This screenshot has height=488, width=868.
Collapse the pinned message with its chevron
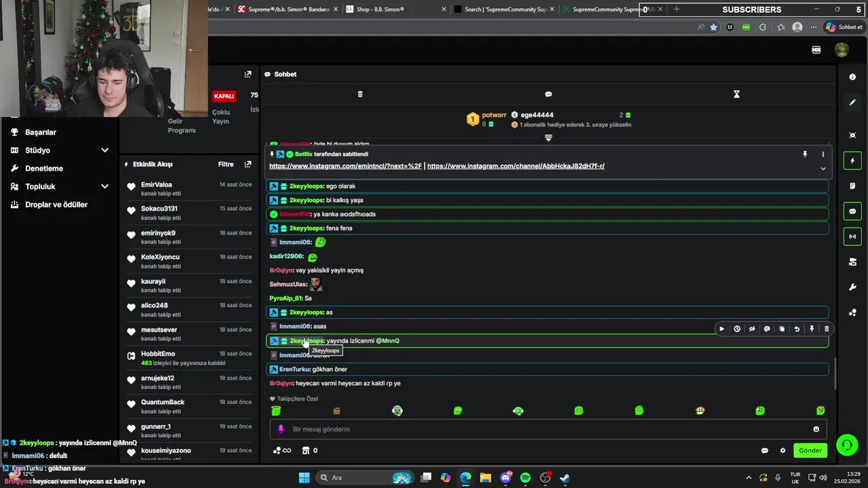pos(823,169)
